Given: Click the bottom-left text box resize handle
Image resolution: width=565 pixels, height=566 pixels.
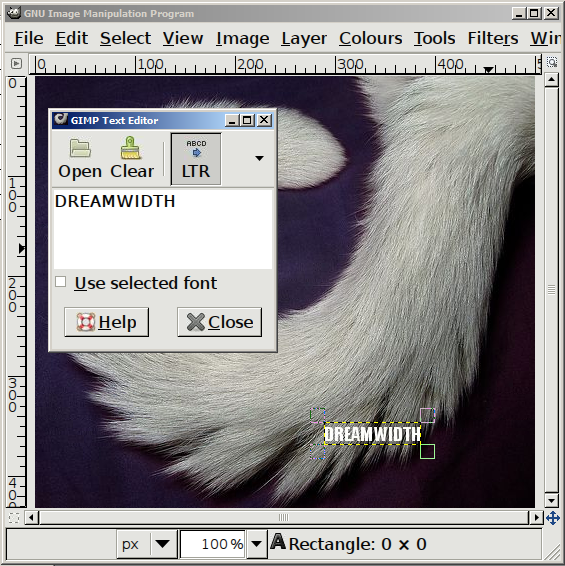Looking at the screenshot, I should (317, 451).
